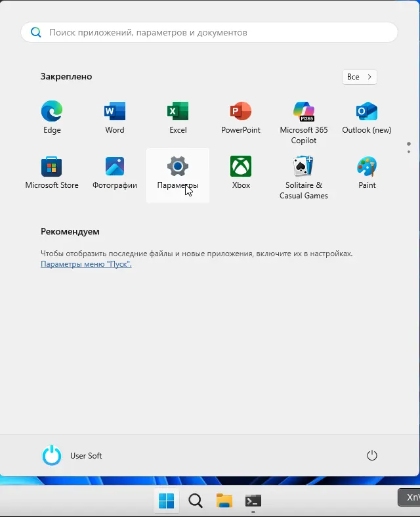Open Excel from the pinned apps

(178, 118)
